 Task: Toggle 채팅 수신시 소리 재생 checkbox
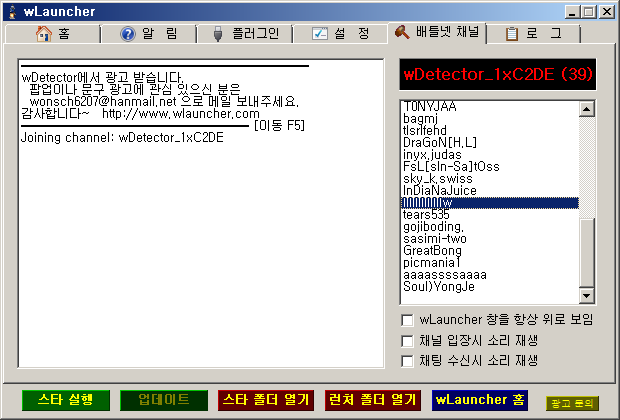(407, 361)
